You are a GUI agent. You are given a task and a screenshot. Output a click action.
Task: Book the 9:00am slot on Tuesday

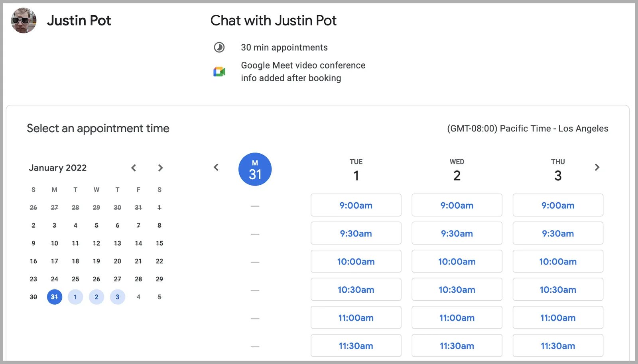[356, 205]
